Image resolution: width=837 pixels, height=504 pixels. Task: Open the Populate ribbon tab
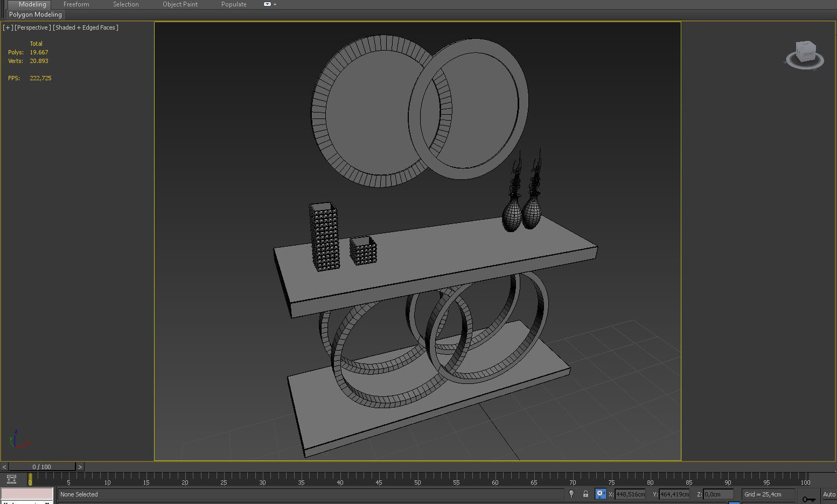pos(234,4)
